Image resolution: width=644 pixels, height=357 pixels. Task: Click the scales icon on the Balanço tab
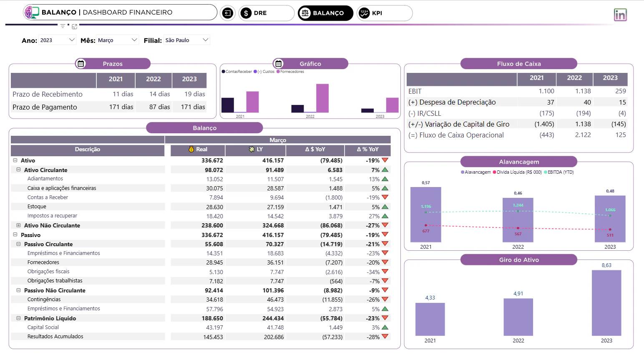305,13
